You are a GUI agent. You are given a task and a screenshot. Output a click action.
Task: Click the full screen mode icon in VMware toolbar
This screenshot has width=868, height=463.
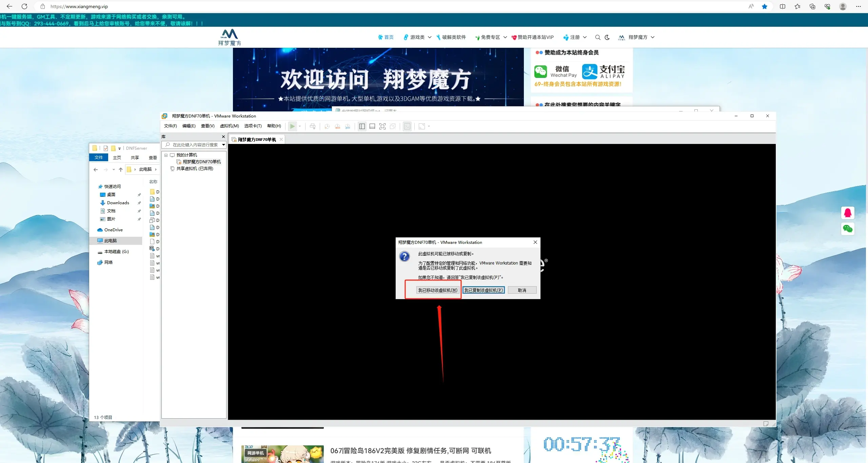tap(382, 126)
